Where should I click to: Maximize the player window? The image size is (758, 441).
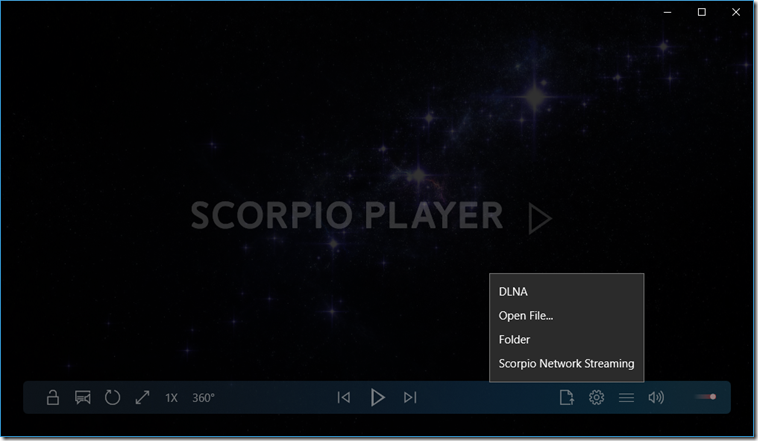click(701, 12)
